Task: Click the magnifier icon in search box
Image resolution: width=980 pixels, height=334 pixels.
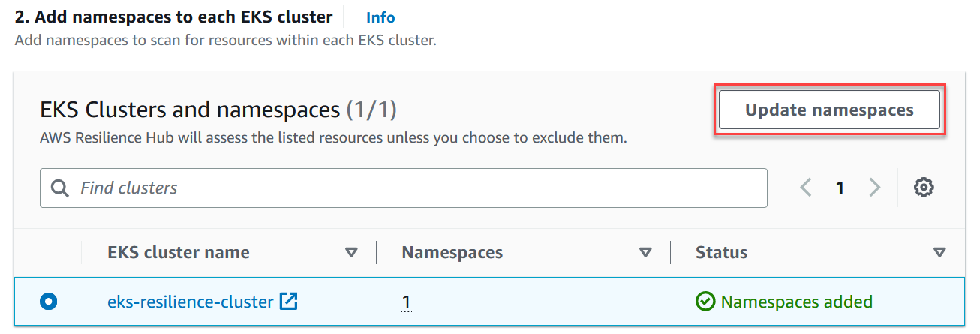Action: coord(60,188)
